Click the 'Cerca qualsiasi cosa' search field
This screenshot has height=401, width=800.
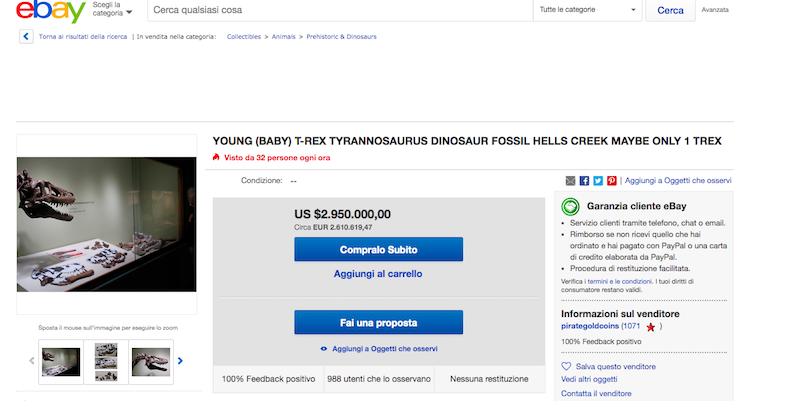[x=340, y=10]
